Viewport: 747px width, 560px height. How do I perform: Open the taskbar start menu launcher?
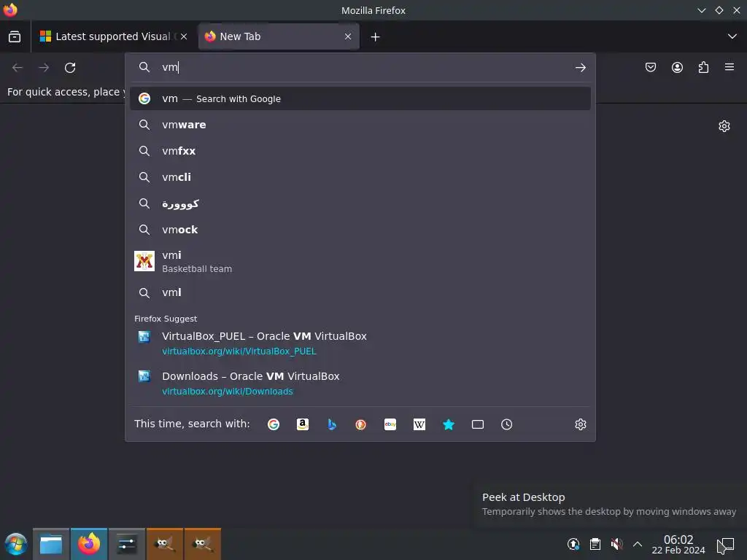coord(16,544)
